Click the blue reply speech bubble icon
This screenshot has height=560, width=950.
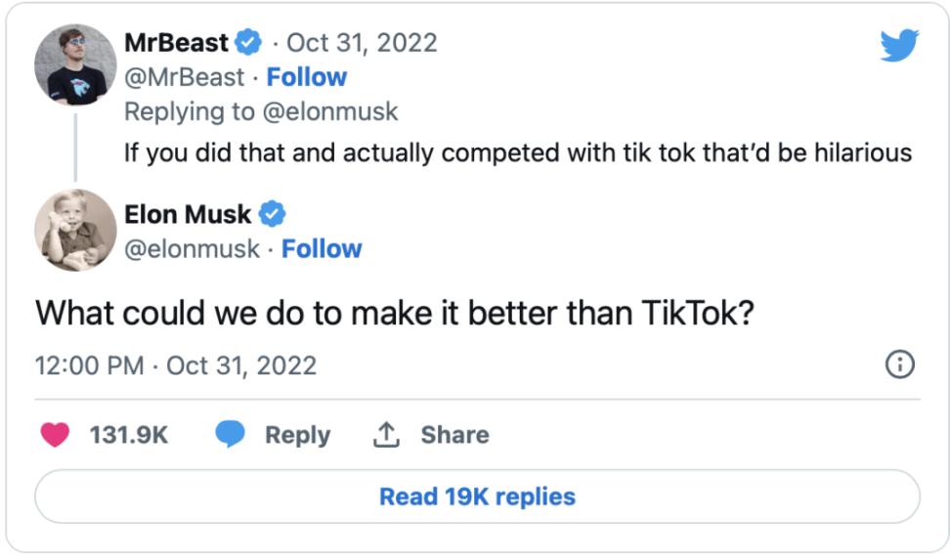click(230, 435)
